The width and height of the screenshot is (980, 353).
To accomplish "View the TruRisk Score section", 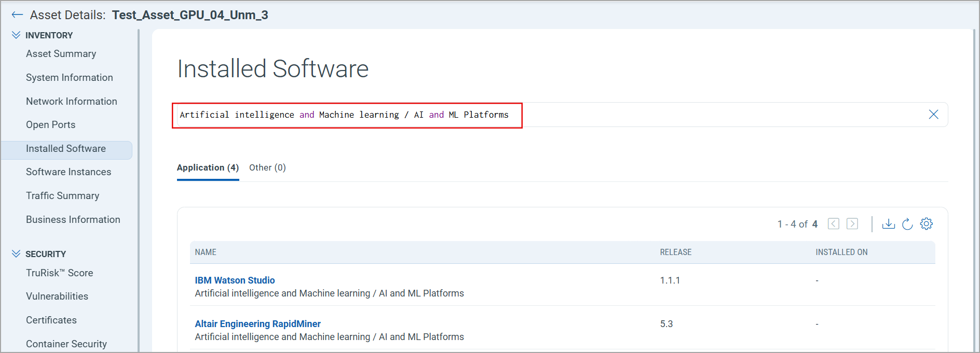I will pyautogui.click(x=59, y=273).
